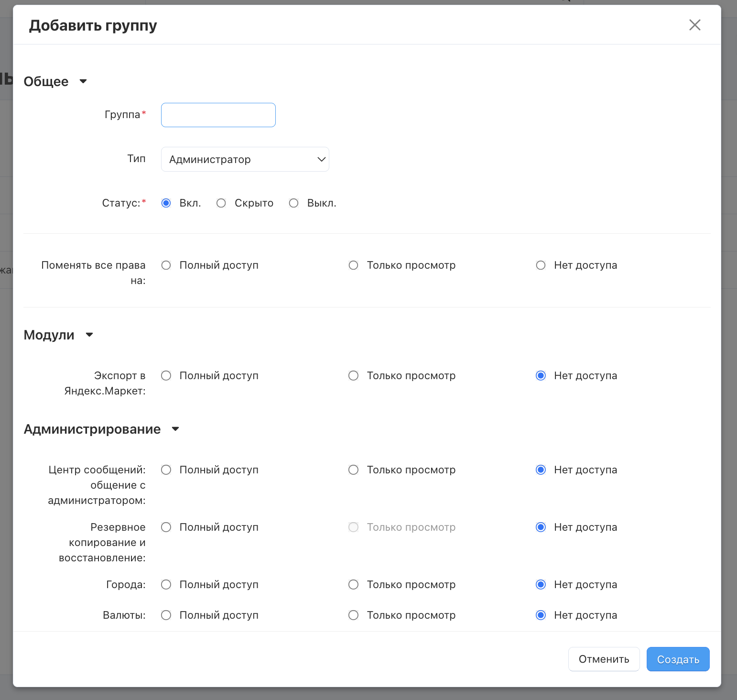
Task: Set all rights to Полный доступ
Action: coord(166,265)
